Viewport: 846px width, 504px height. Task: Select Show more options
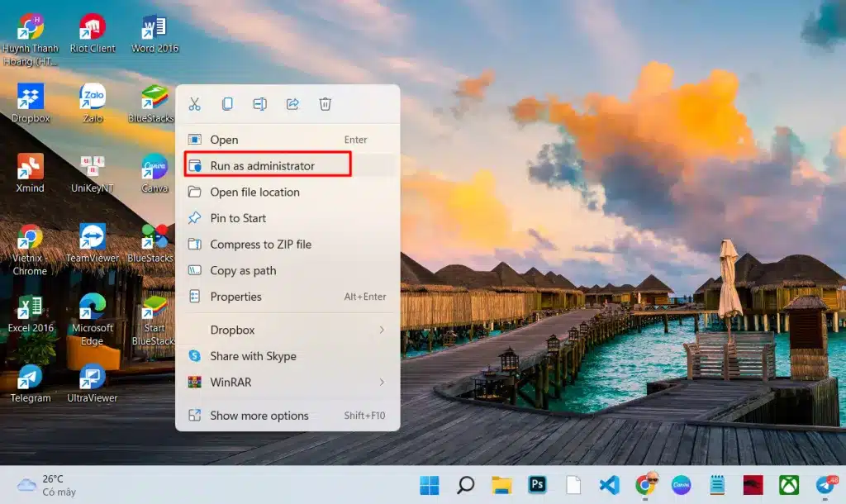click(x=288, y=416)
